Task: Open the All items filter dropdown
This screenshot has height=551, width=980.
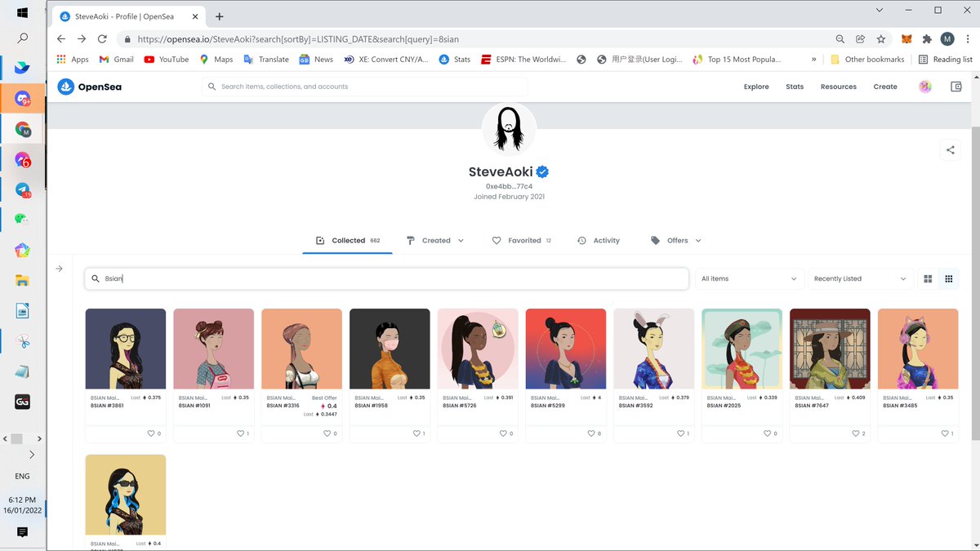Action: [749, 279]
